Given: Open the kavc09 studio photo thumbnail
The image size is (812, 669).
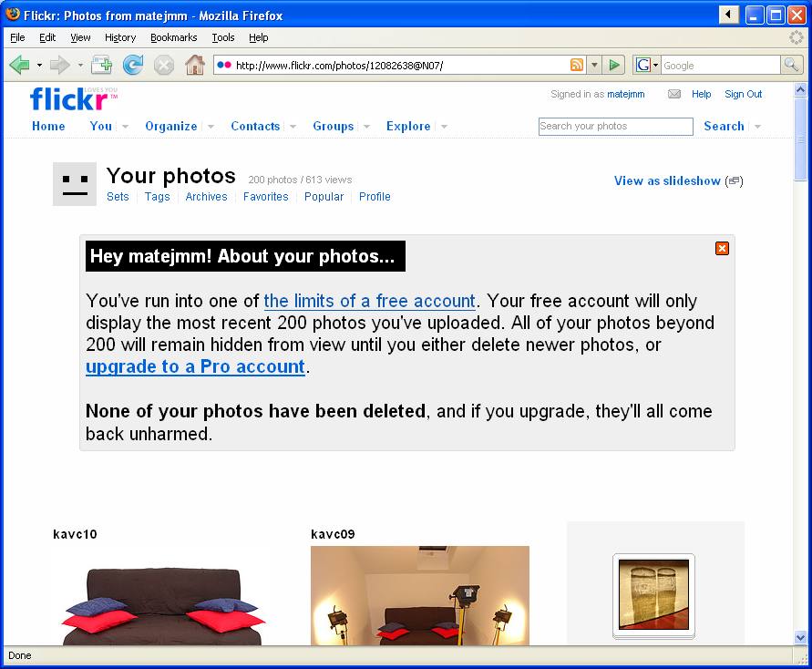Looking at the screenshot, I should [420, 595].
